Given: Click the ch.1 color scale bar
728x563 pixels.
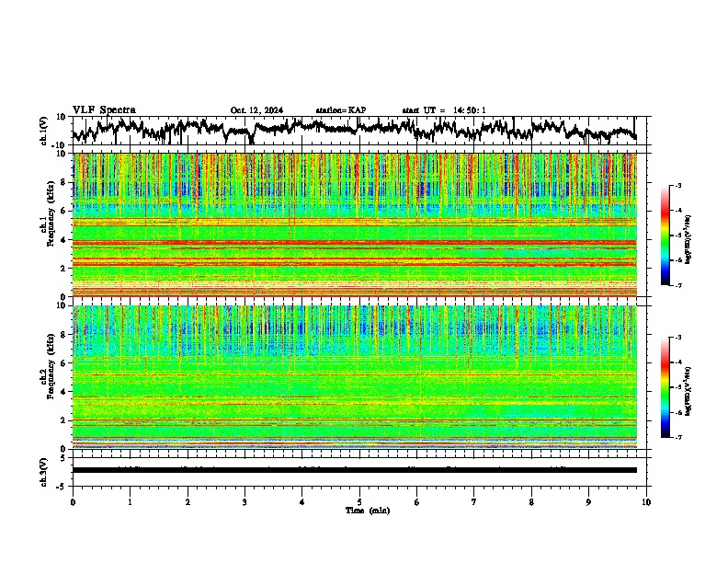Looking at the screenshot, I should [665, 236].
